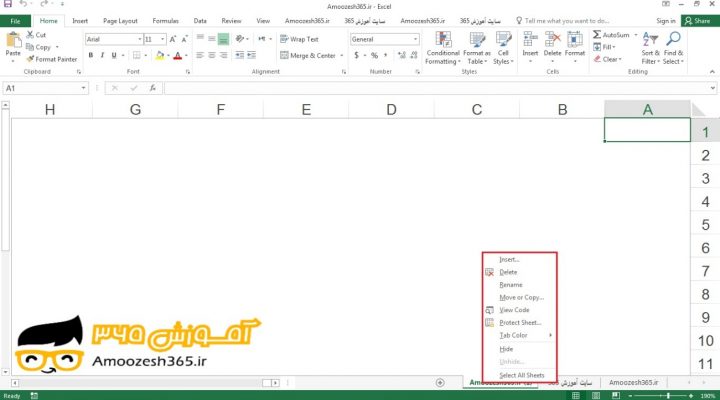This screenshot has height=400, width=720.
Task: Align text left
Action: (200, 55)
